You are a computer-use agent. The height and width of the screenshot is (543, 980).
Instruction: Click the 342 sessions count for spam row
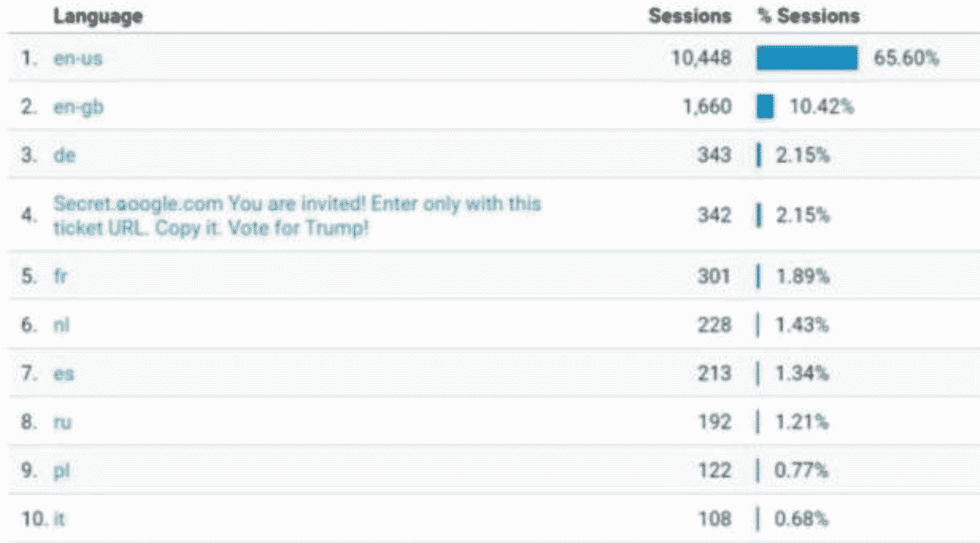[715, 215]
